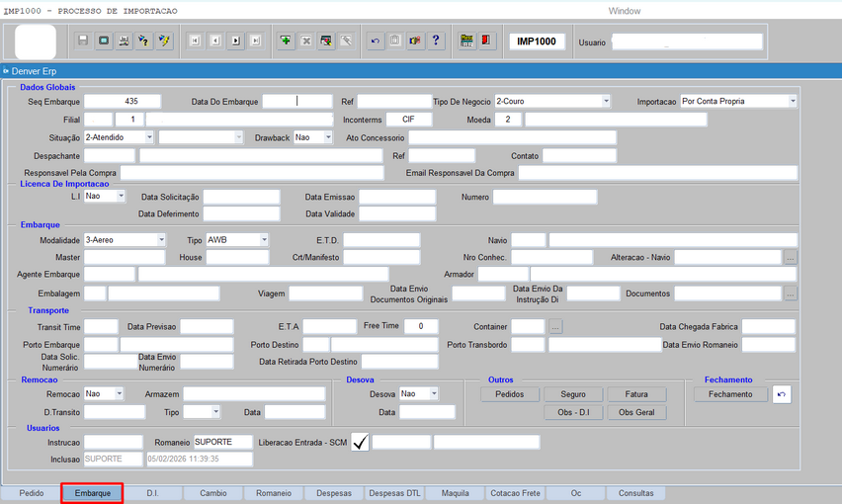Click the red door exit icon
The height and width of the screenshot is (504, 842).
click(486, 41)
